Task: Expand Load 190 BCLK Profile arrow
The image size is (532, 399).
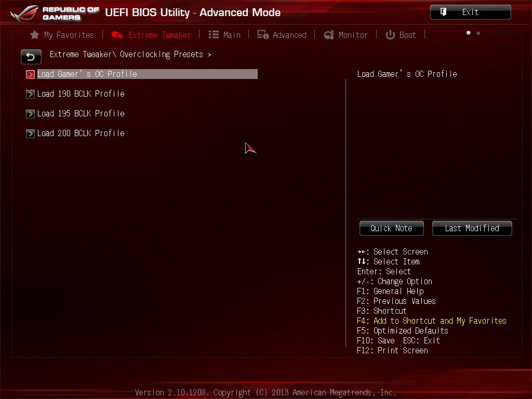Action: (30, 94)
